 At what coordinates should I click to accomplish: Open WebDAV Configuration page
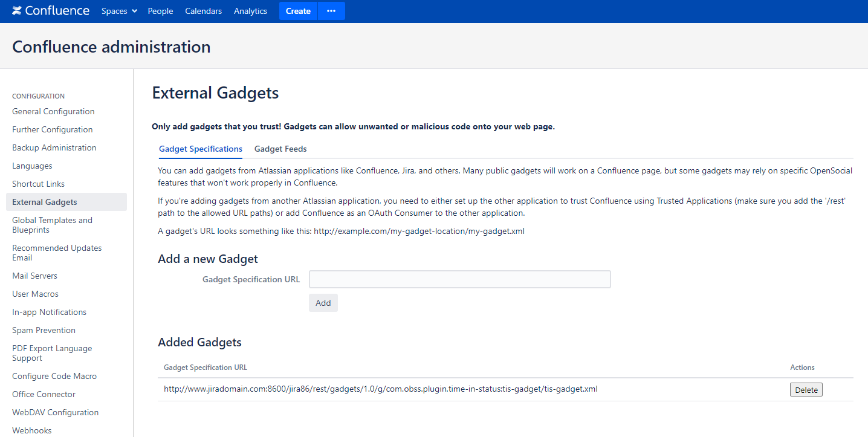click(x=55, y=412)
